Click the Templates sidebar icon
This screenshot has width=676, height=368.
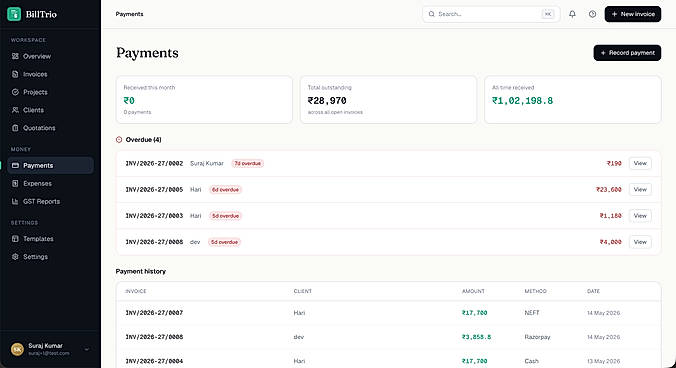click(16, 239)
